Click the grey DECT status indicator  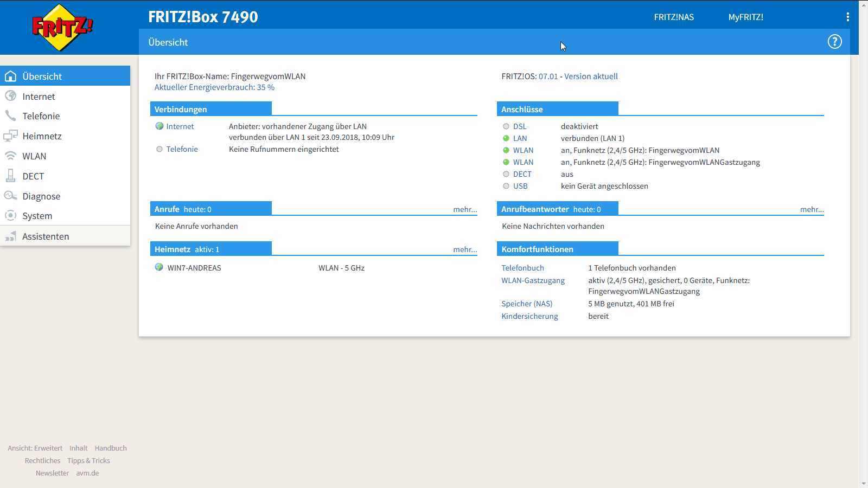(x=506, y=174)
